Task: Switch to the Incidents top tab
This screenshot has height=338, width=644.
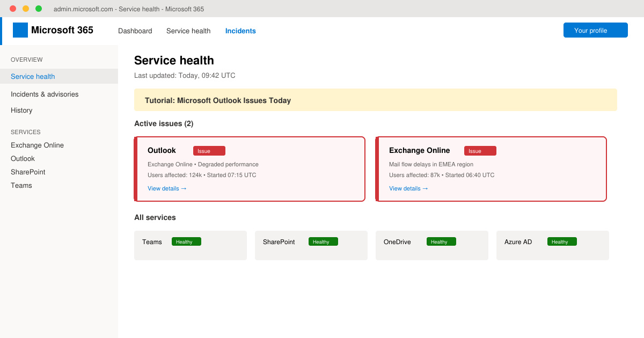Action: click(240, 31)
